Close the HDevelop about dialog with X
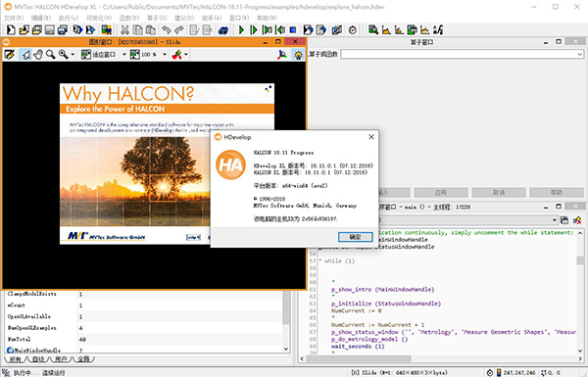Image resolution: width=588 pixels, height=377 pixels. 371,137
